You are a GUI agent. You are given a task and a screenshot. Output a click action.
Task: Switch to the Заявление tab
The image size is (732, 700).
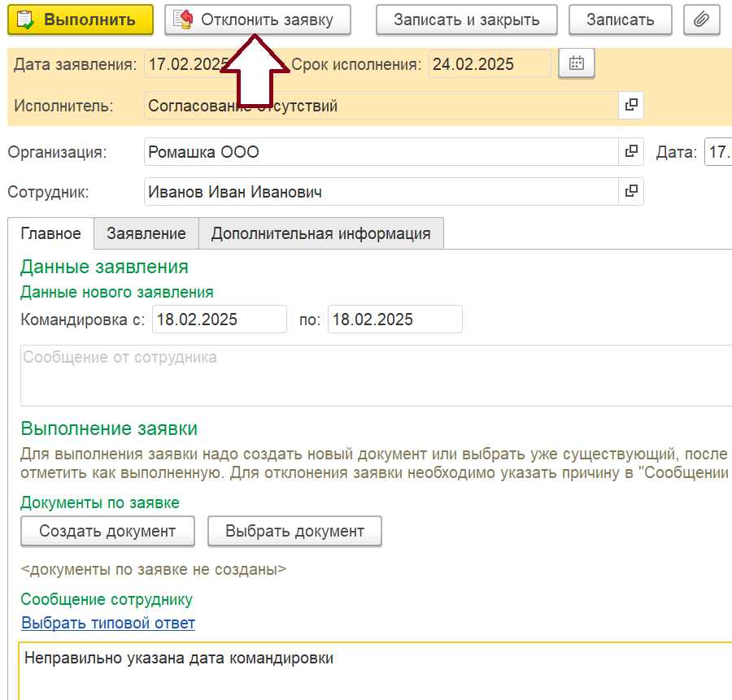[x=146, y=233]
